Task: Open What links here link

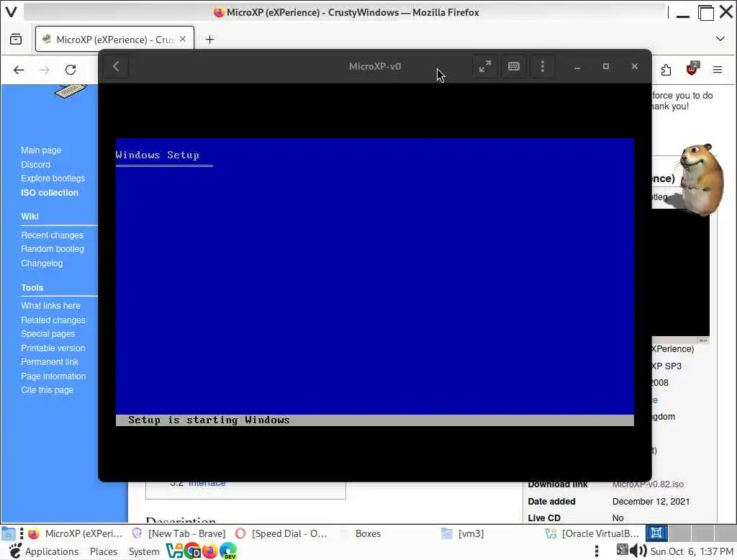Action: 50,306
